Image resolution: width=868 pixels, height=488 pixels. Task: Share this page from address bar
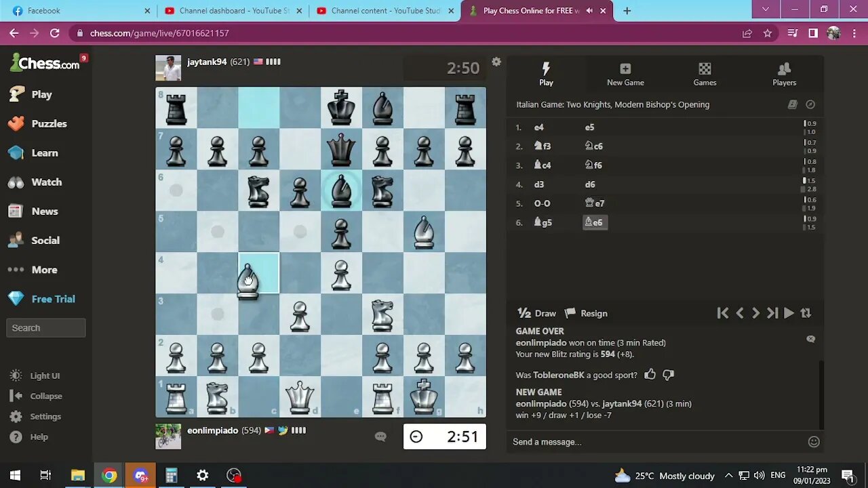(747, 33)
